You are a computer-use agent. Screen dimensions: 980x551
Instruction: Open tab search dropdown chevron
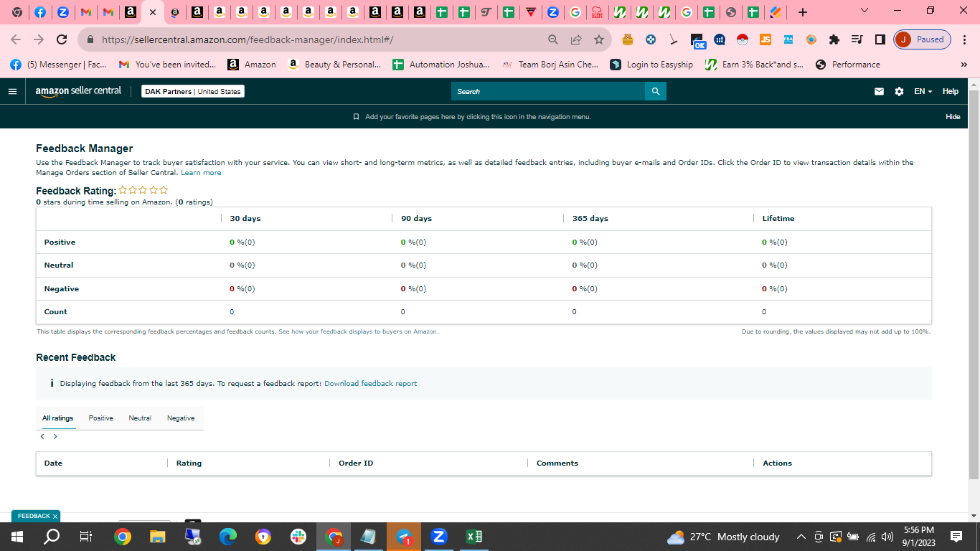(x=864, y=11)
